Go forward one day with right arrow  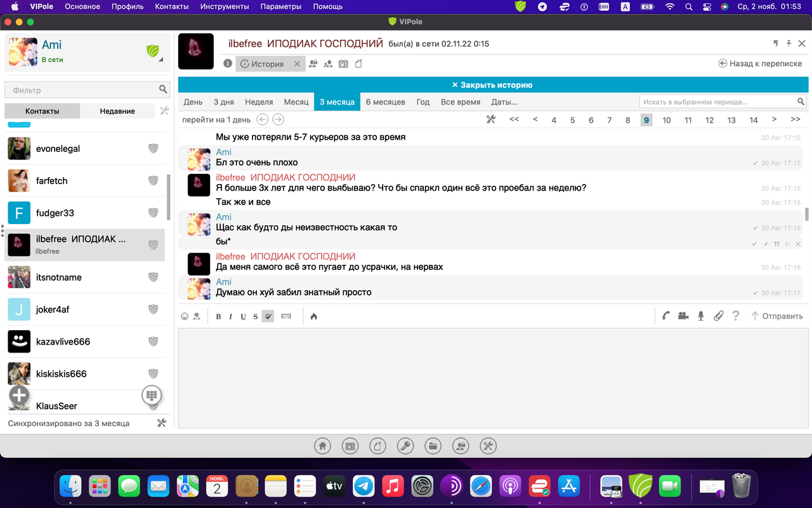click(x=278, y=119)
